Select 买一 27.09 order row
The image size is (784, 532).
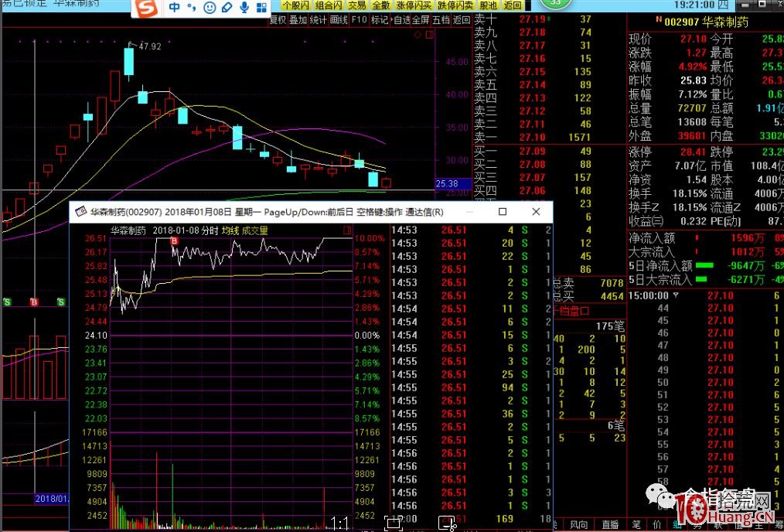pyautogui.click(x=548, y=151)
